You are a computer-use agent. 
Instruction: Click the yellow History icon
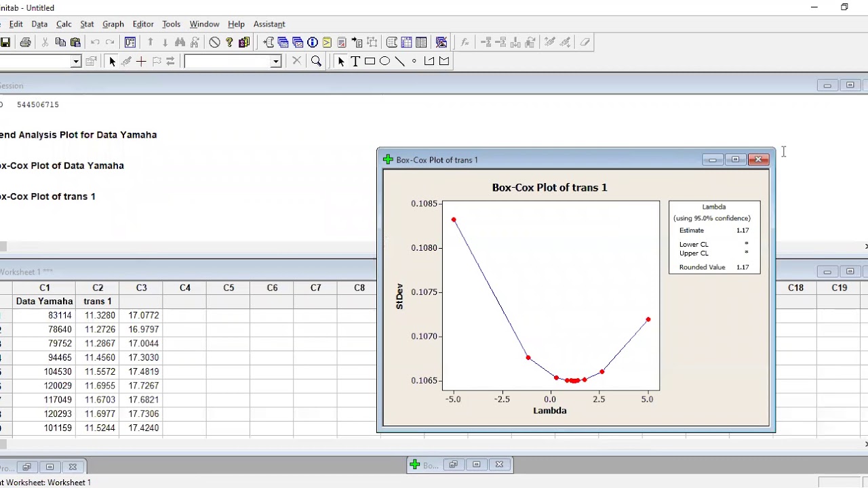point(327,42)
